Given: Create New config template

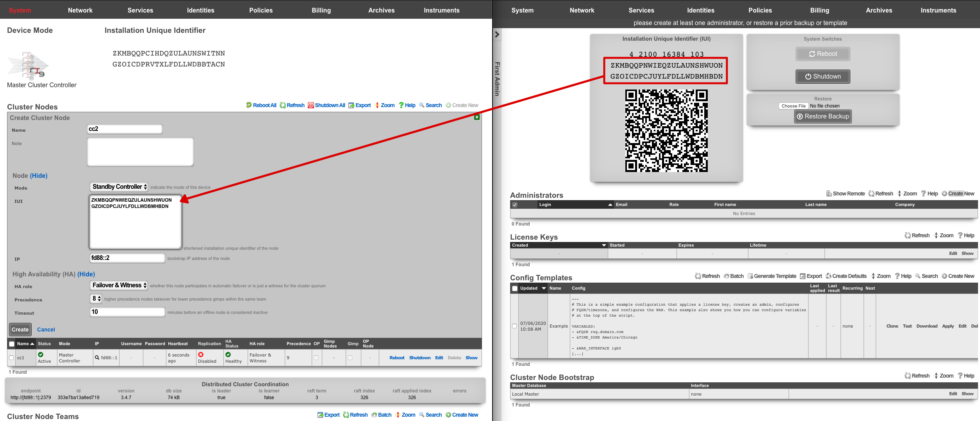Looking at the screenshot, I should pos(958,276).
